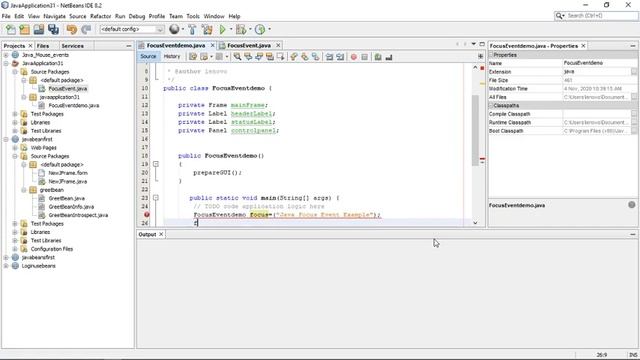Expand the Web Pages node

pos(15,148)
